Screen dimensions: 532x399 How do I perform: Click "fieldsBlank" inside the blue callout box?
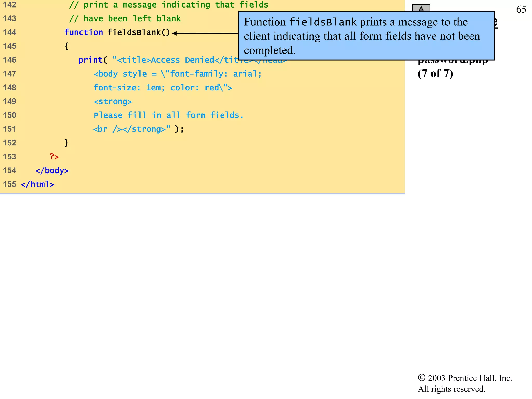coord(323,22)
